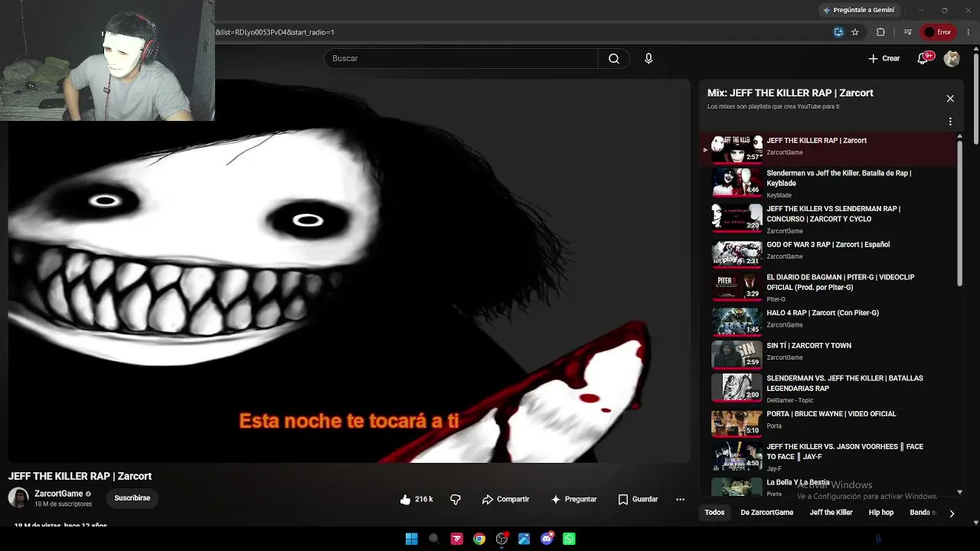Image resolution: width=980 pixels, height=551 pixels.
Task: Click the install app icon in address bar
Action: click(x=839, y=32)
